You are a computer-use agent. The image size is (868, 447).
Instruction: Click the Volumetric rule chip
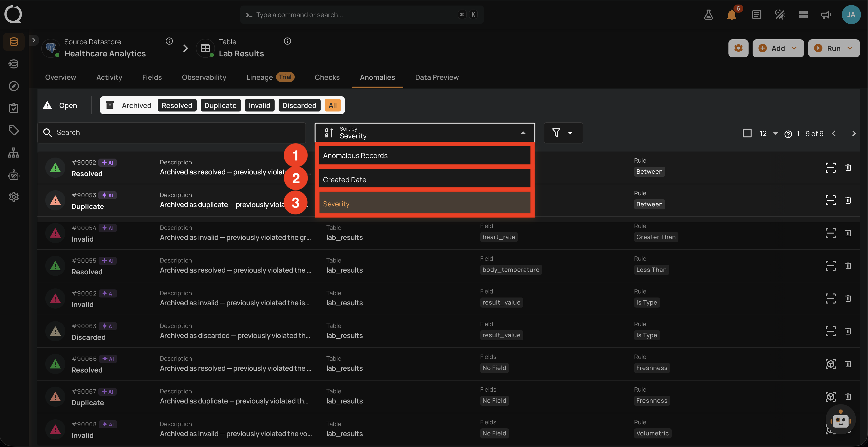(652, 433)
